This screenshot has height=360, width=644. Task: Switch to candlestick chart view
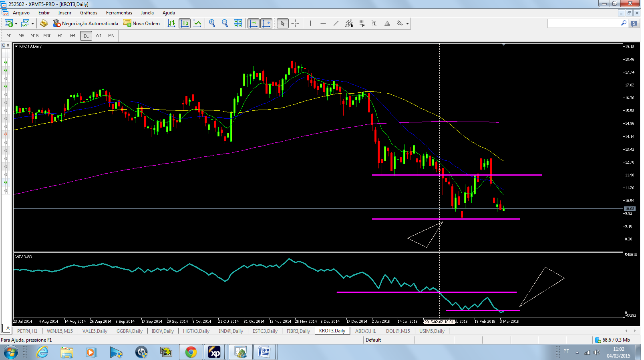pyautogui.click(x=185, y=24)
